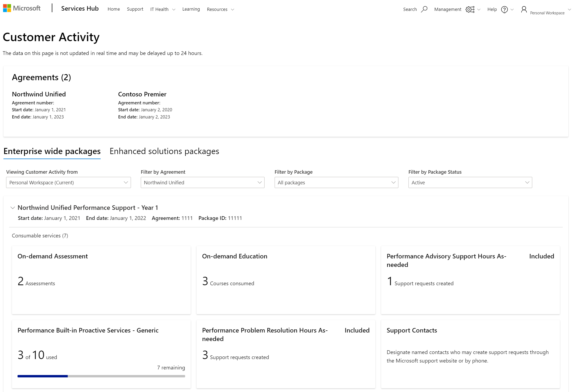This screenshot has width=575, height=392.
Task: Click the Home navigation link
Action: tap(113, 9)
